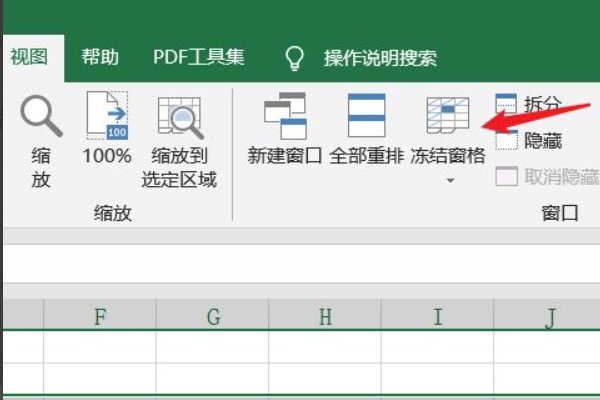The width and height of the screenshot is (600, 400).
Task: Select column F header
Action: [100, 315]
